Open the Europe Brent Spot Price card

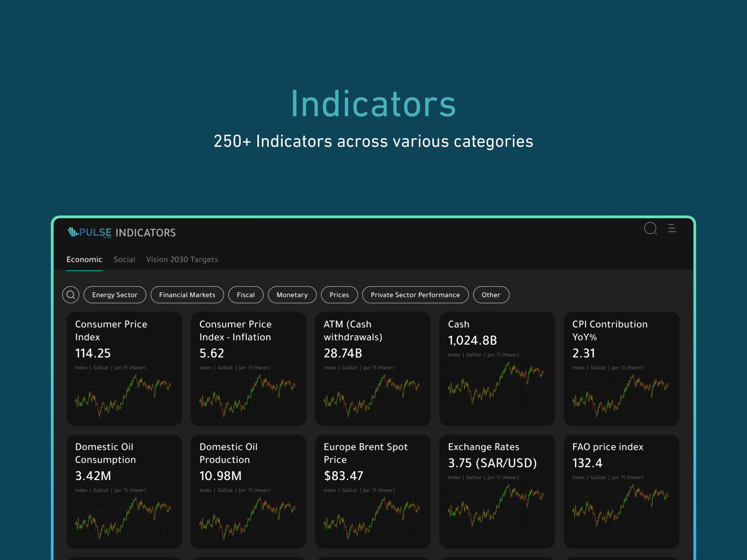click(373, 491)
